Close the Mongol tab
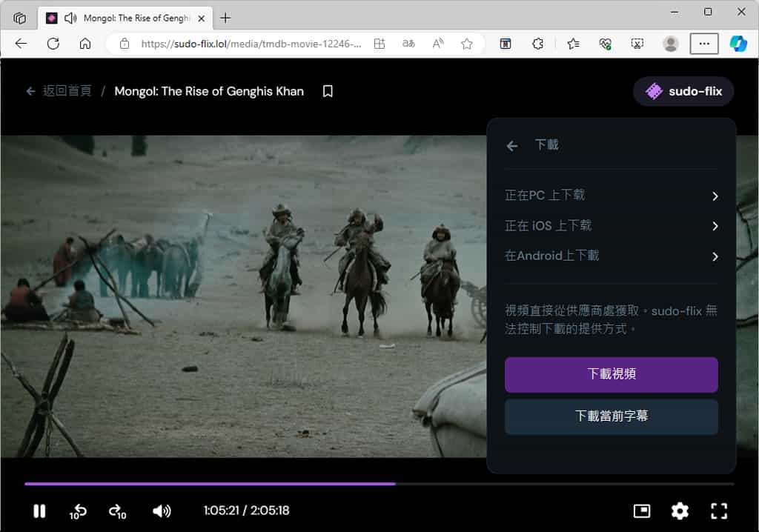 (x=202, y=19)
